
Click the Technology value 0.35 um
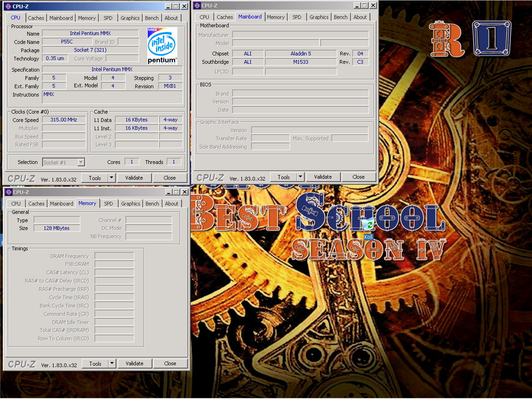tap(55, 58)
